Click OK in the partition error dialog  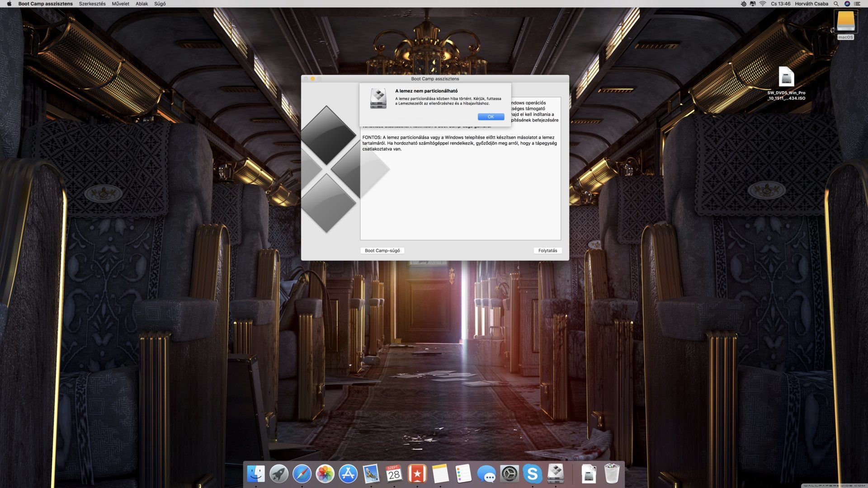491,117
